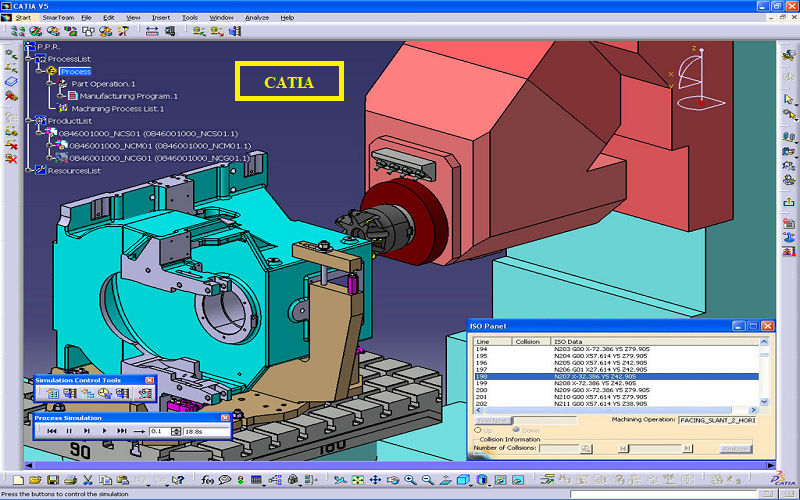
Task: Expand Manufacturing Program.1 node
Action: click(62, 96)
